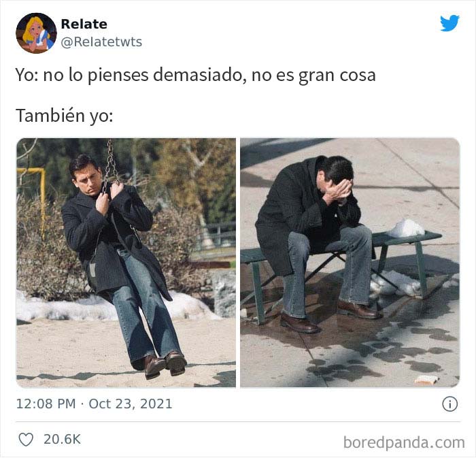Click the blue Twitter bird logo
The image size is (476, 458).
pyautogui.click(x=450, y=23)
